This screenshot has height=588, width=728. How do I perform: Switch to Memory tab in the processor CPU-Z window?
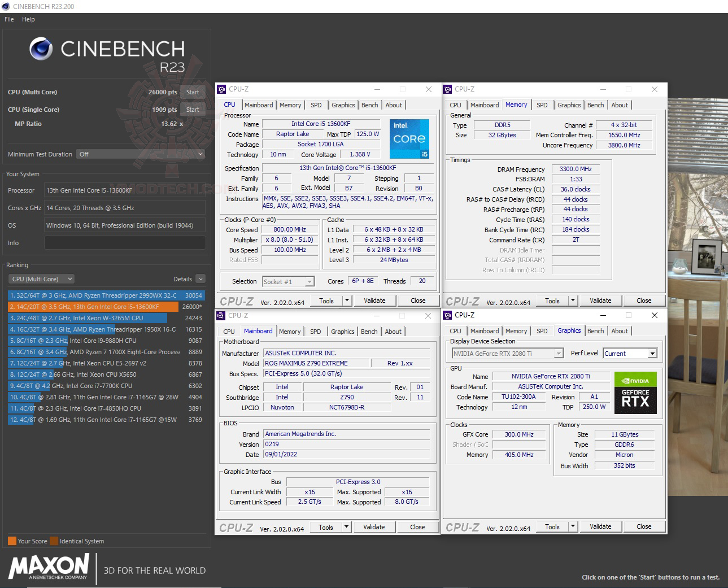[290, 105]
